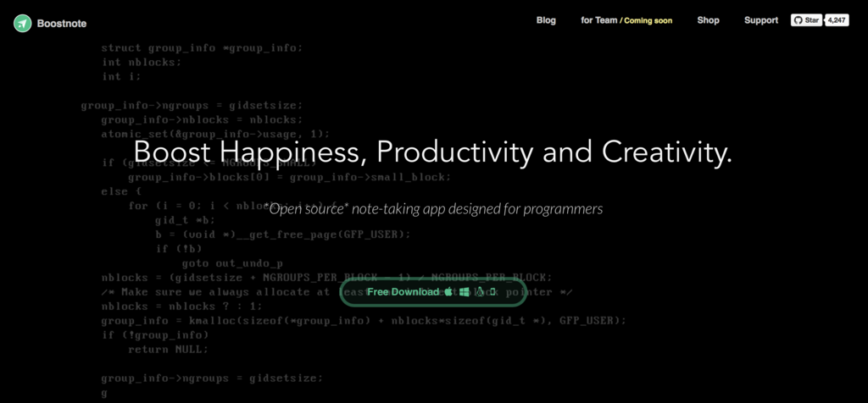Click the Free Download label
The width and height of the screenshot is (868, 403).
(x=403, y=292)
